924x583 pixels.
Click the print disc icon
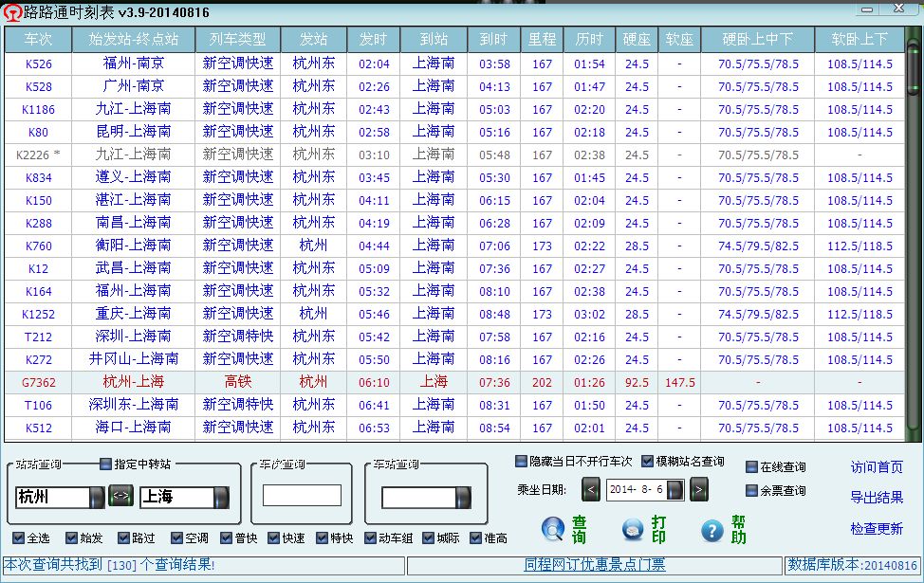click(633, 529)
